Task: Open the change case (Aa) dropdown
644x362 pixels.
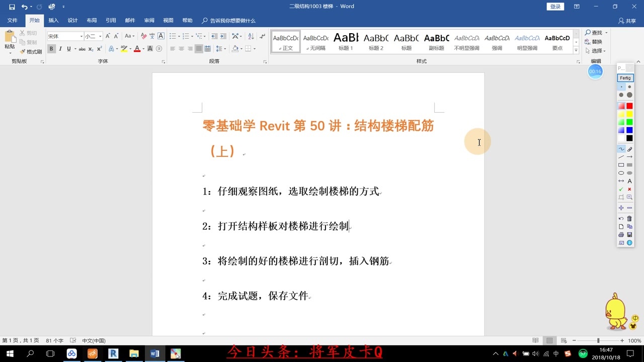Action: click(130, 36)
